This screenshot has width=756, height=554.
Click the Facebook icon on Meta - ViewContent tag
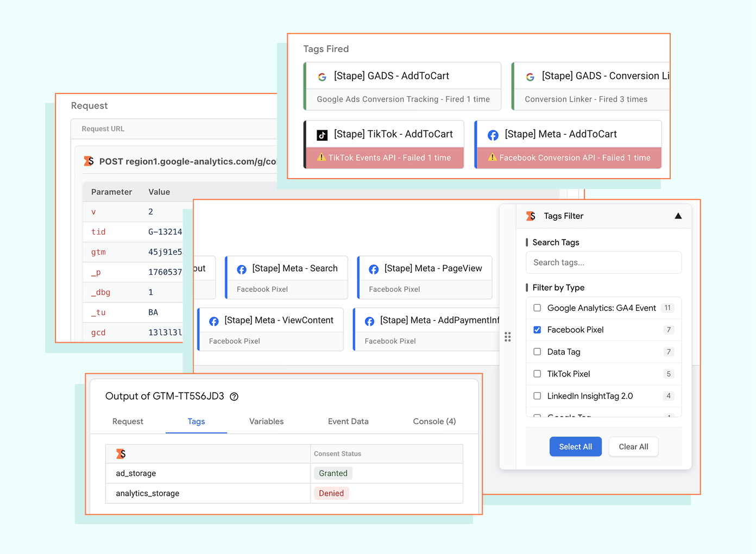pos(213,320)
